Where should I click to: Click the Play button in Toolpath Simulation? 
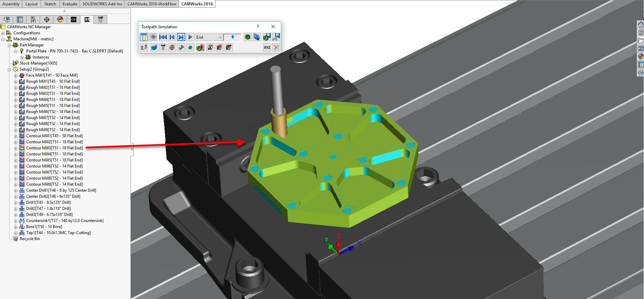[x=190, y=37]
